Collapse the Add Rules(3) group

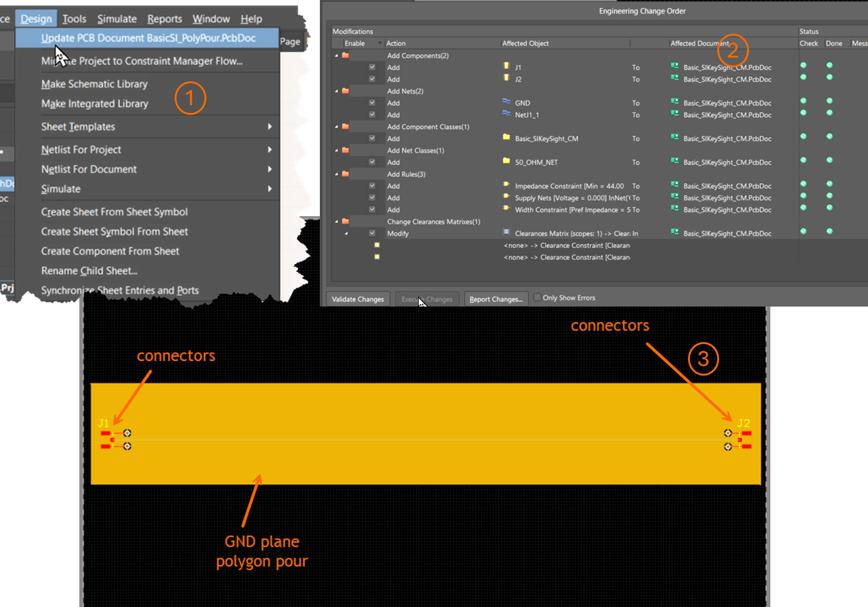[336, 174]
